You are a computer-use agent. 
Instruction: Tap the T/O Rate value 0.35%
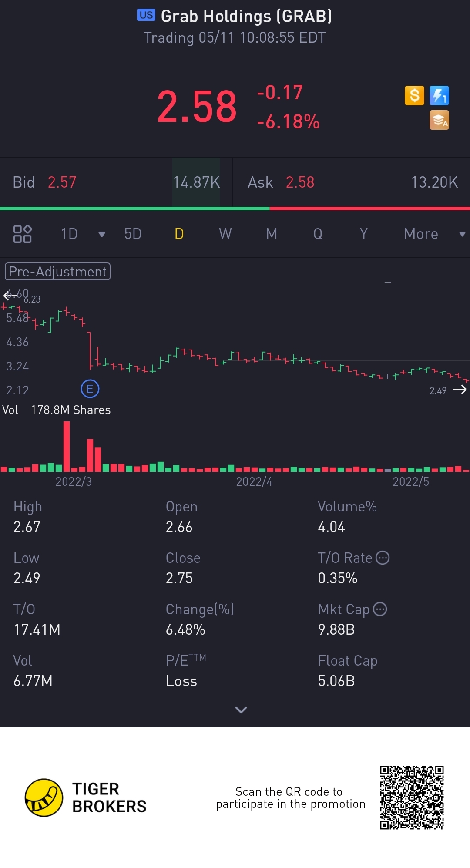pyautogui.click(x=338, y=578)
